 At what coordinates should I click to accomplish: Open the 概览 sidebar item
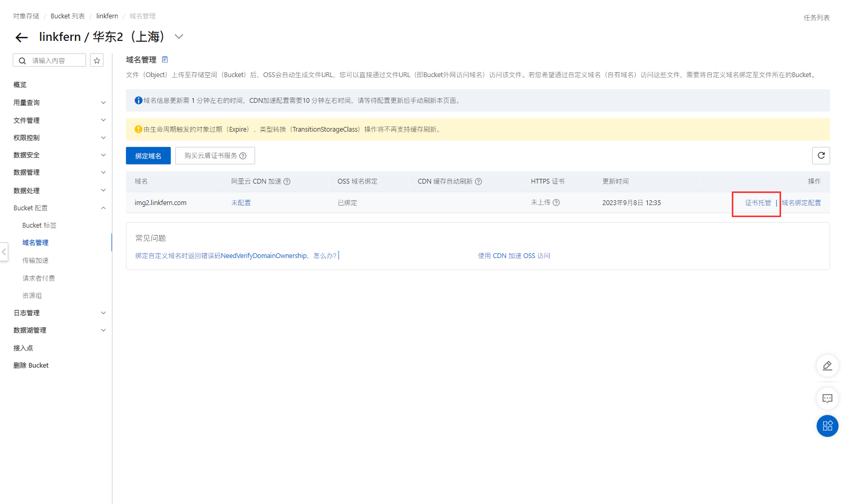(20, 85)
